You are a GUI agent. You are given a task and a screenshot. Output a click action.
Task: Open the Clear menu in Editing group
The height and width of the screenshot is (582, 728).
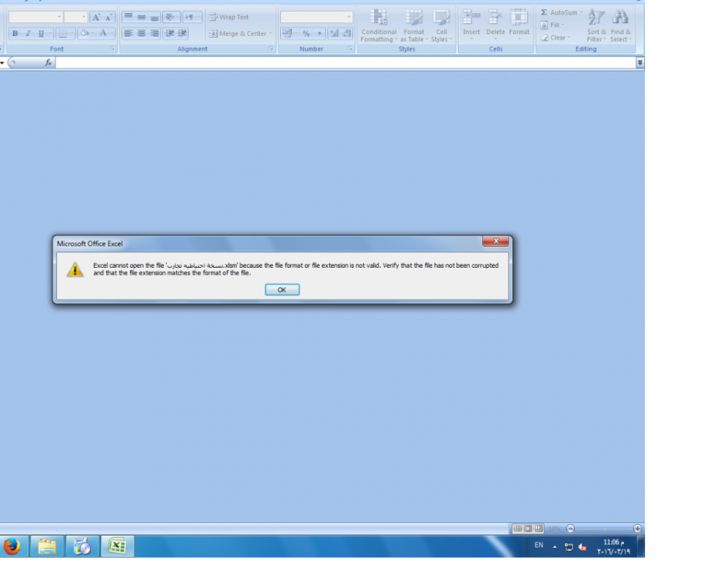pos(555,37)
